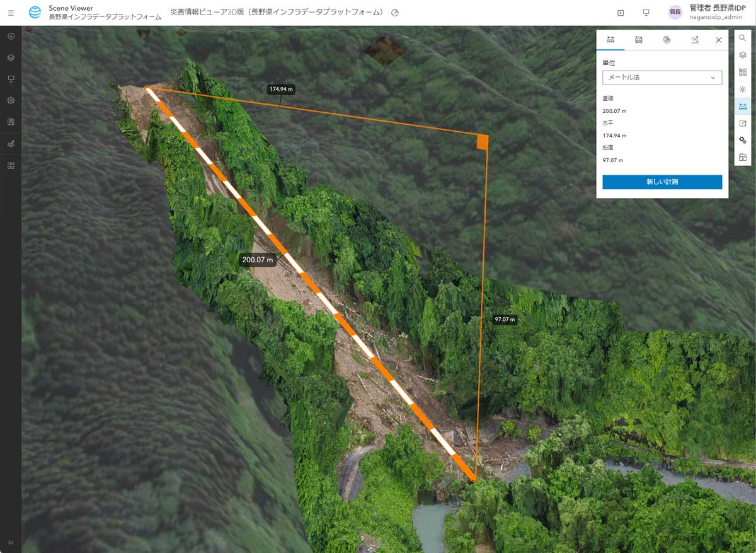Collapse the left sidebar with double chevron
Image resolution: width=756 pixels, height=553 pixels.
(x=11, y=542)
